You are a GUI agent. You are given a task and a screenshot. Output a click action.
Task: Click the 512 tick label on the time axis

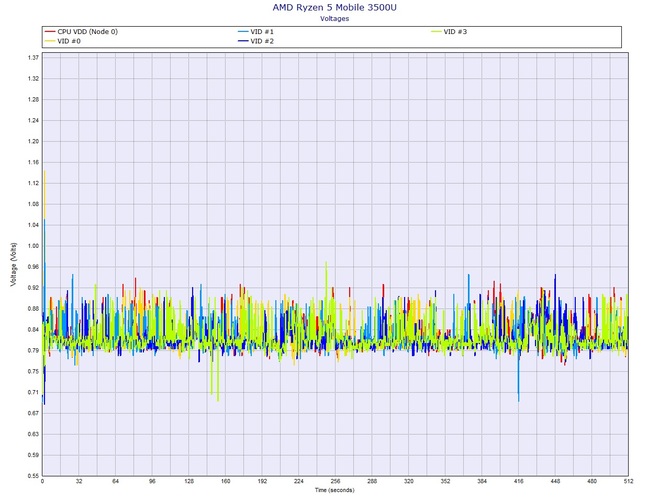click(628, 481)
